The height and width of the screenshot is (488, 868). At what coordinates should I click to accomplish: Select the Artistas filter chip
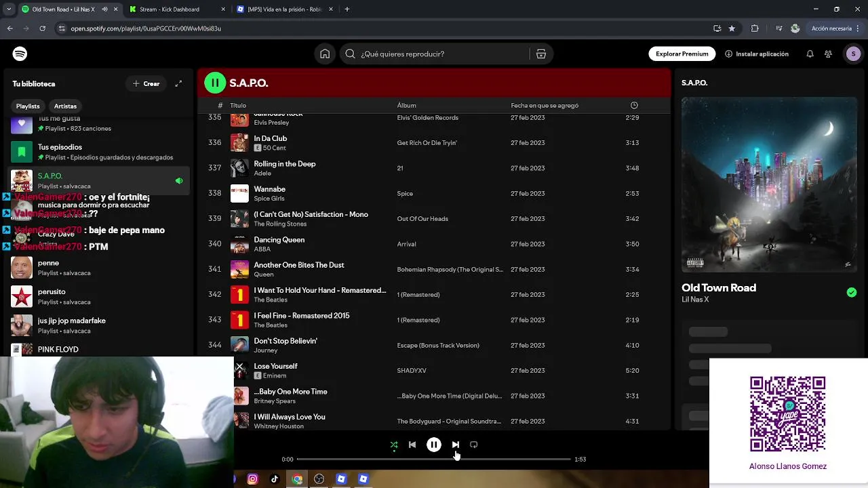point(65,106)
